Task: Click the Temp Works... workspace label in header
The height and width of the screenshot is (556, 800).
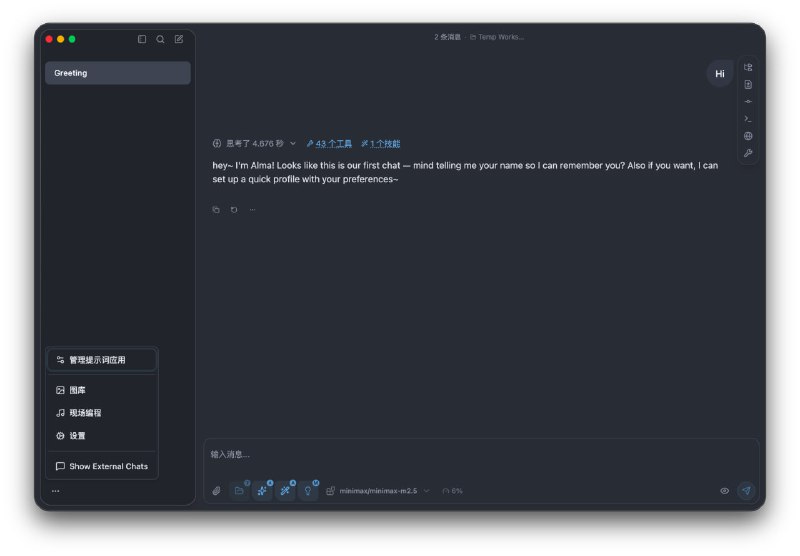Action: click(x=497, y=37)
